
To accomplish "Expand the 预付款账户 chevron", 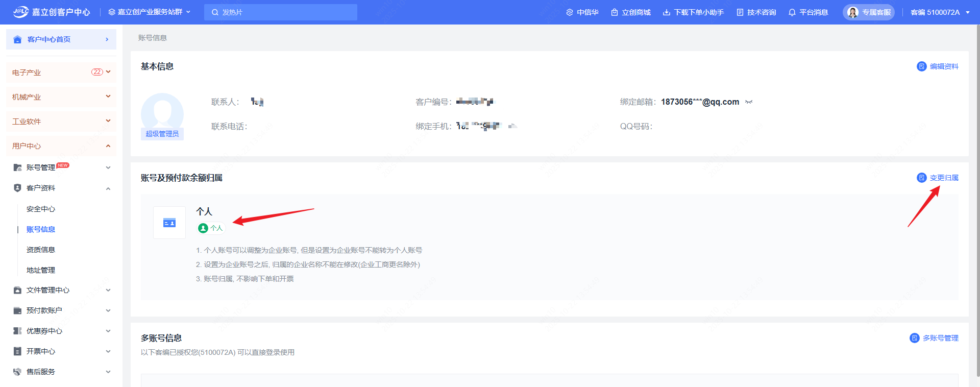I will click(x=108, y=310).
